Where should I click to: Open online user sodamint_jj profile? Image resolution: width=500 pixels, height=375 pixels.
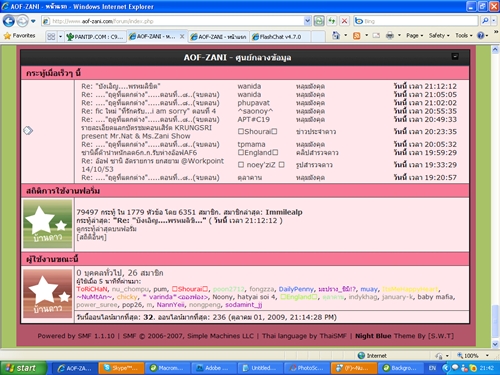coord(244,305)
